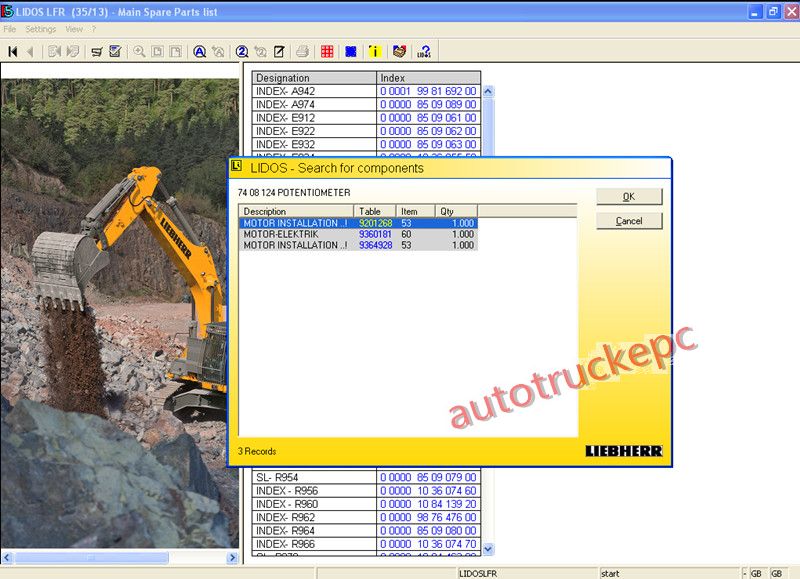The image size is (800, 579).
Task: Open the search by number '2' icon
Action: pyautogui.click(x=242, y=52)
